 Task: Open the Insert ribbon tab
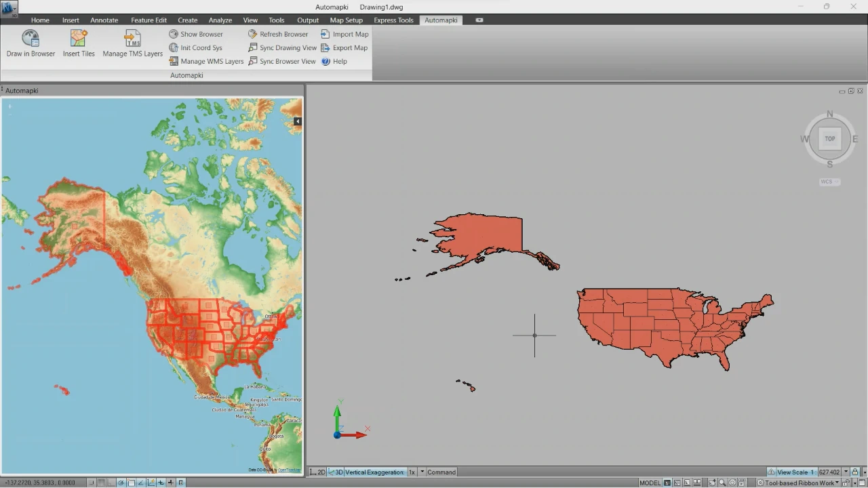point(71,20)
